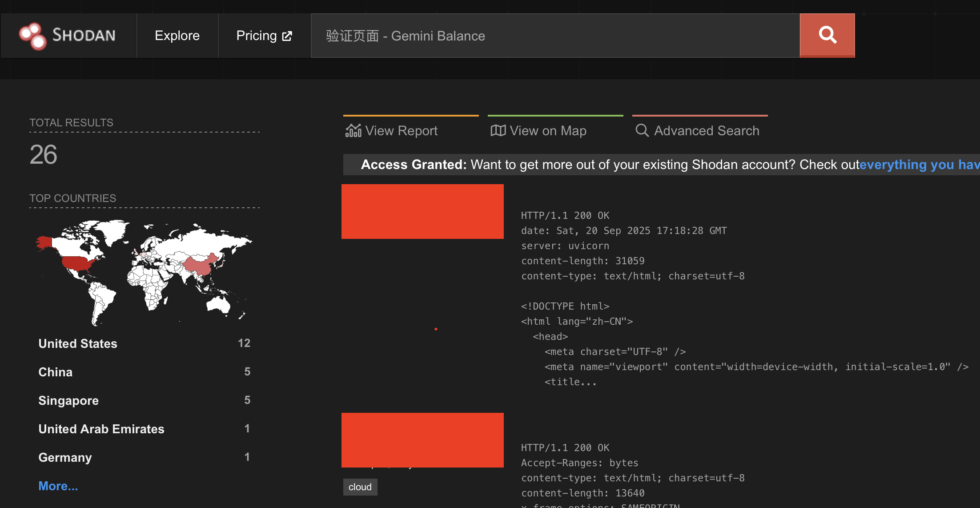Click the top countries world map
This screenshot has width=980, height=508.
[144, 272]
